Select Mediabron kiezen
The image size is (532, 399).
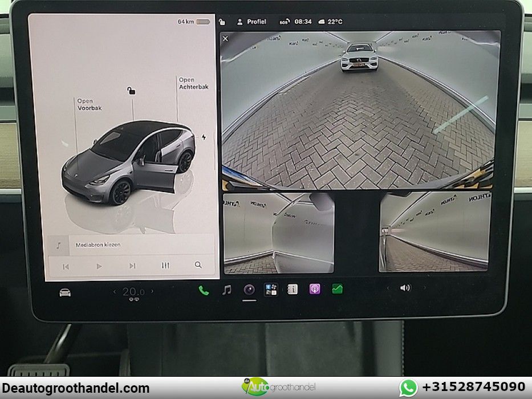98,245
